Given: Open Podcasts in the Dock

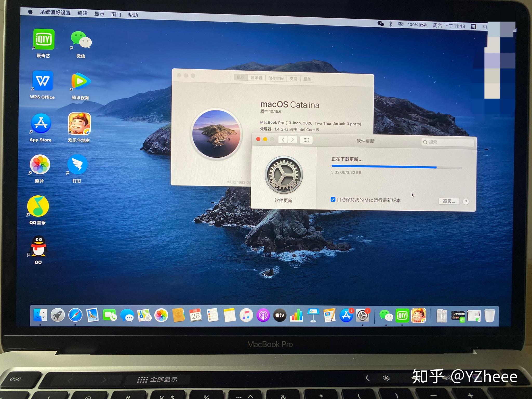Looking at the screenshot, I should [263, 316].
